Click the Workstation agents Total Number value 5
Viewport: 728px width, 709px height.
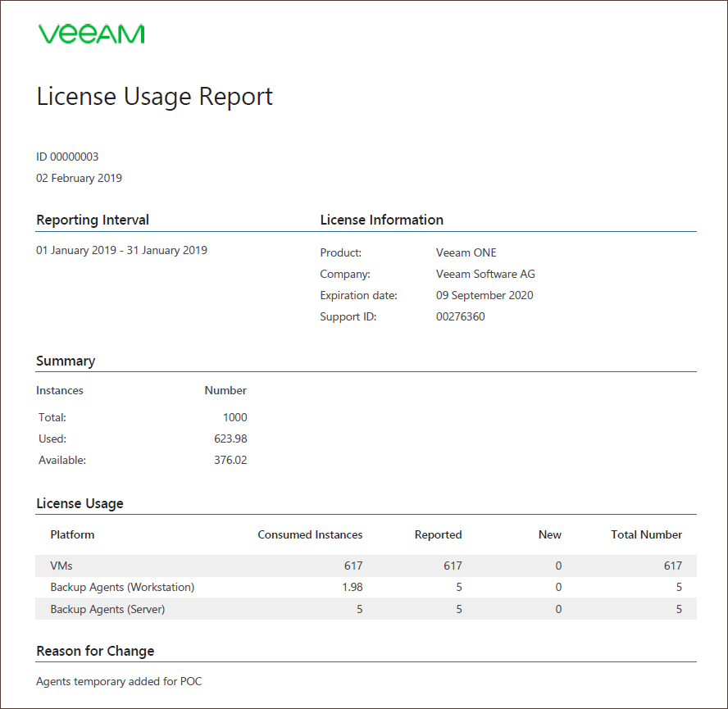click(x=680, y=588)
